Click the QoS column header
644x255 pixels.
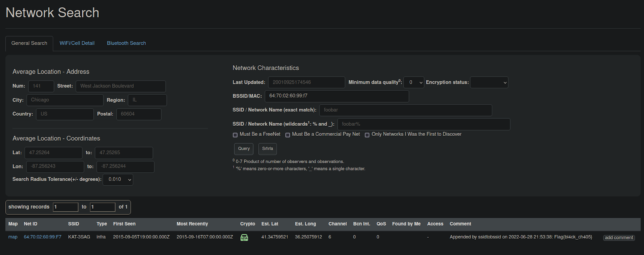[x=381, y=224]
